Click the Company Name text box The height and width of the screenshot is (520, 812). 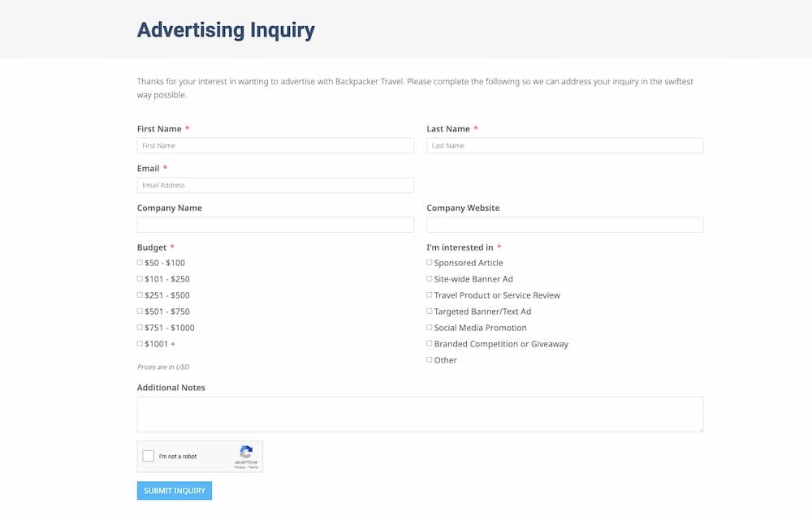point(275,225)
